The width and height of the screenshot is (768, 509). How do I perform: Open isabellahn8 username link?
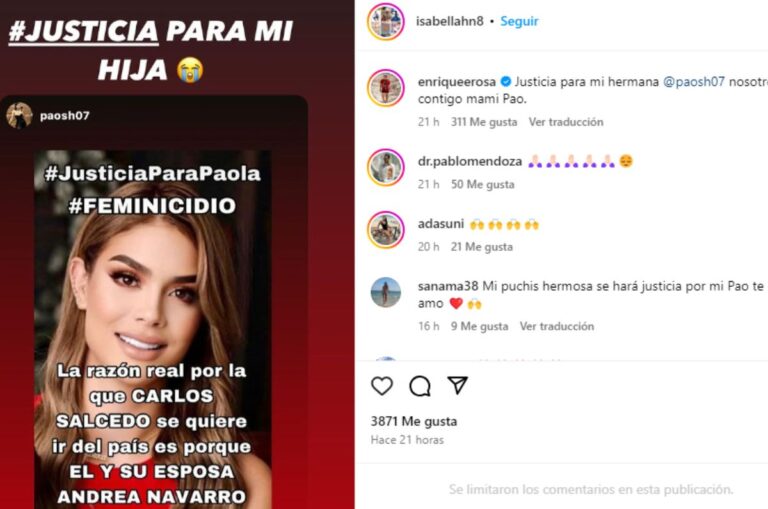[x=449, y=21]
